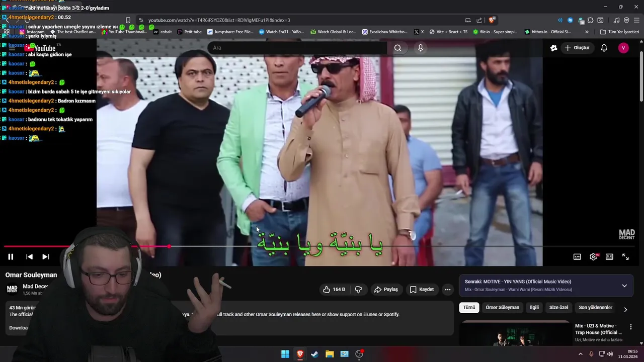Pause the YouTube video
The height and width of the screenshot is (362, 644).
coord(11,256)
